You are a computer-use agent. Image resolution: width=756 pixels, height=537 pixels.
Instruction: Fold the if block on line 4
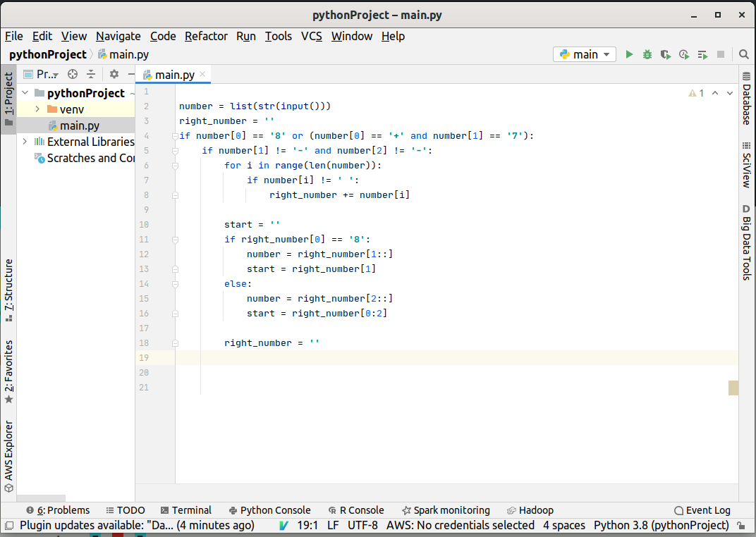175,136
